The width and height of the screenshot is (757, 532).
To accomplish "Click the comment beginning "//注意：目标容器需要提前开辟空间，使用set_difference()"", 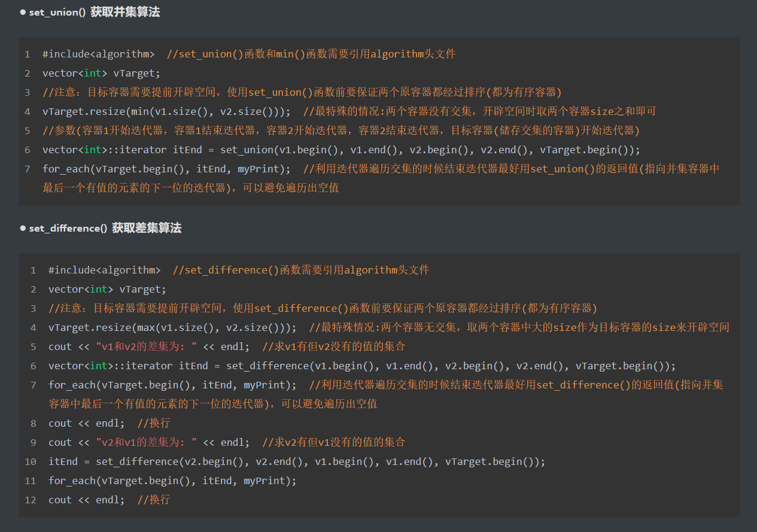I will [x=323, y=308].
